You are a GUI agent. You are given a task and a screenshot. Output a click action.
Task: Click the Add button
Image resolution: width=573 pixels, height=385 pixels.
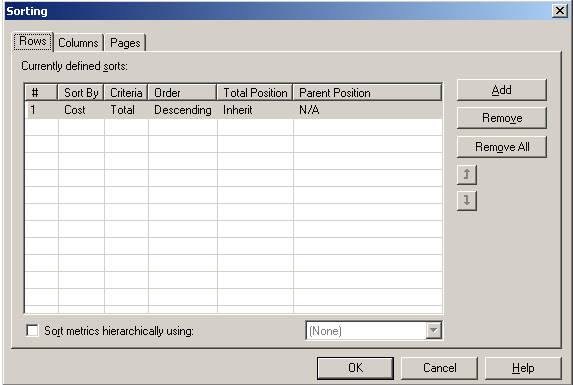point(501,90)
